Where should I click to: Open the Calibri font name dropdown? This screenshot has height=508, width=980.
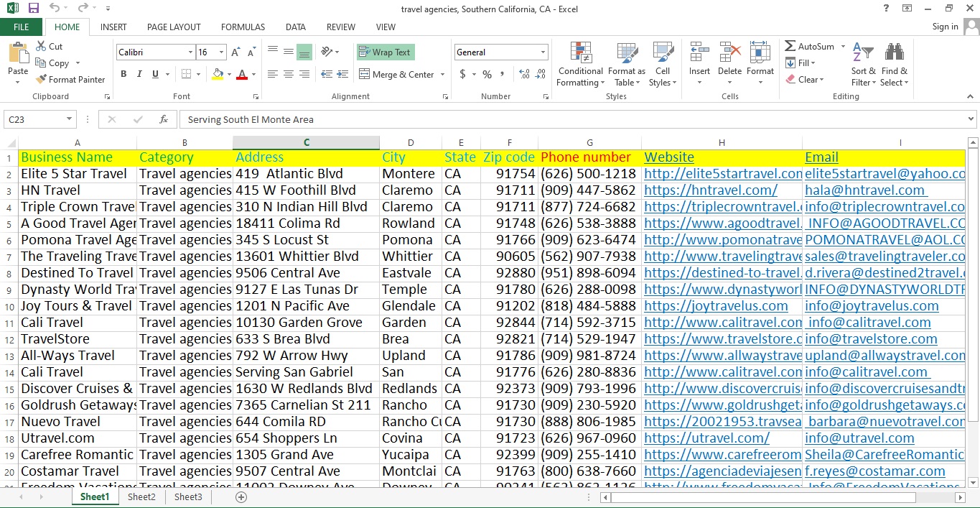(190, 52)
